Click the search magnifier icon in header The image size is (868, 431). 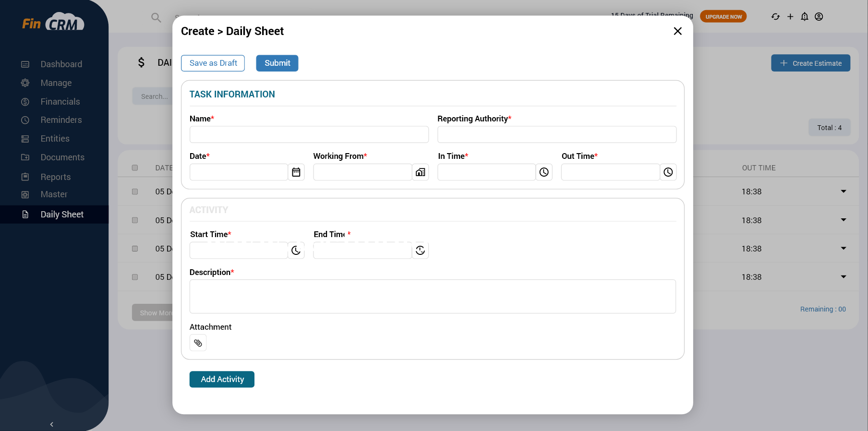(x=156, y=18)
